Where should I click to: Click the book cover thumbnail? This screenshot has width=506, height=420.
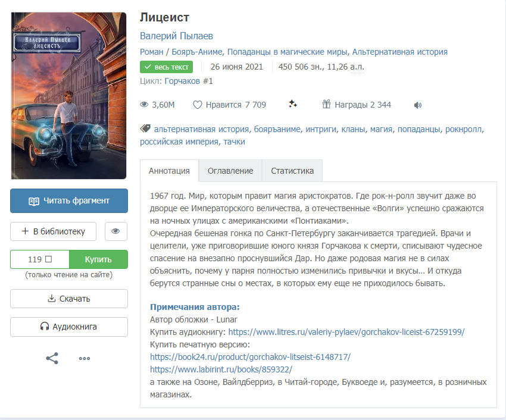(x=68, y=96)
